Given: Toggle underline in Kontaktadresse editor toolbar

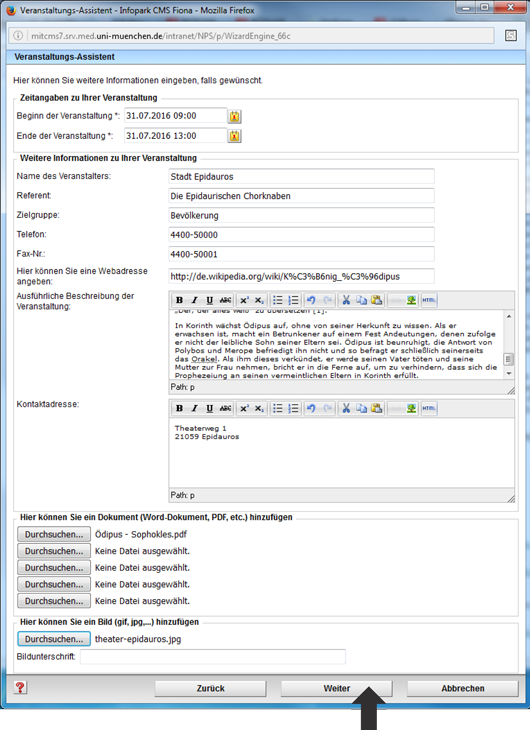Looking at the screenshot, I should (x=210, y=408).
